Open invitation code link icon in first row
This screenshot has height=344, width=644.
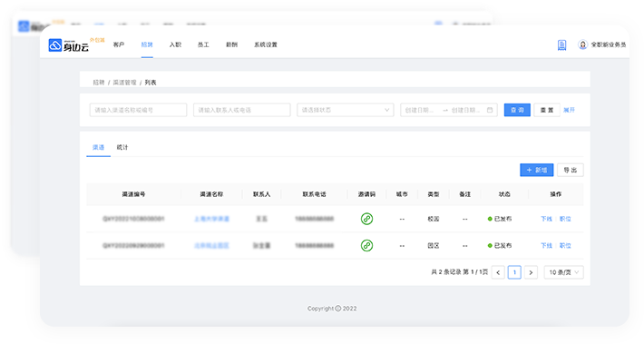(x=366, y=219)
